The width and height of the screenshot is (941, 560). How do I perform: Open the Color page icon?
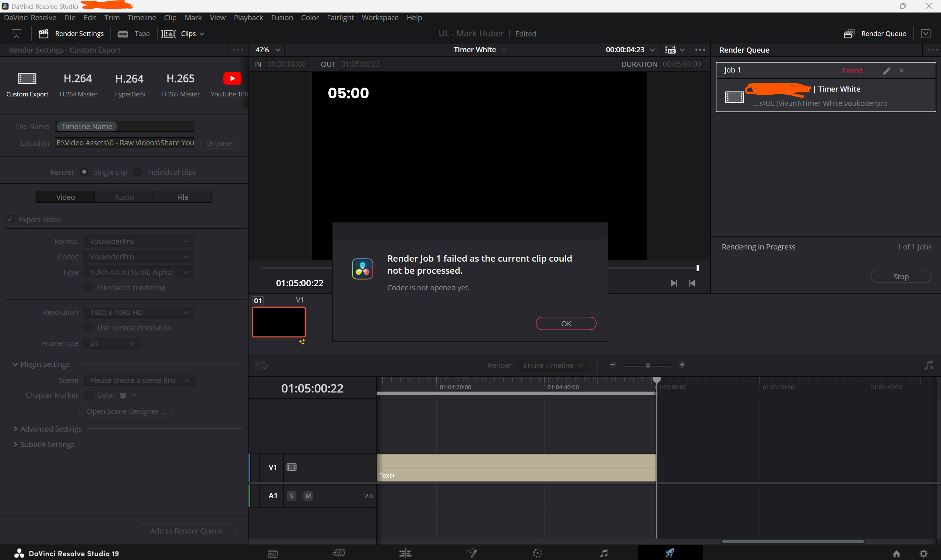(x=538, y=553)
